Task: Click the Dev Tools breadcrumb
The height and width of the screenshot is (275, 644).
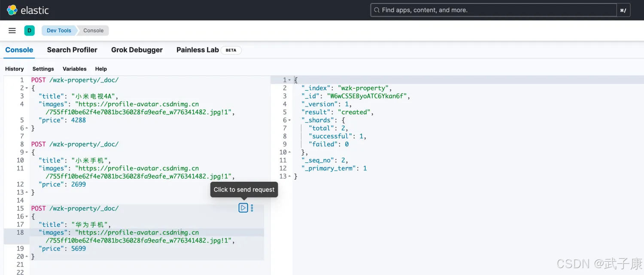Action: pos(59,31)
